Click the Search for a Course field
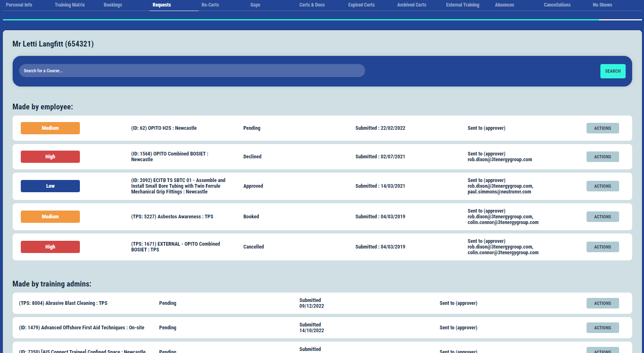The height and width of the screenshot is (353, 644). point(192,71)
